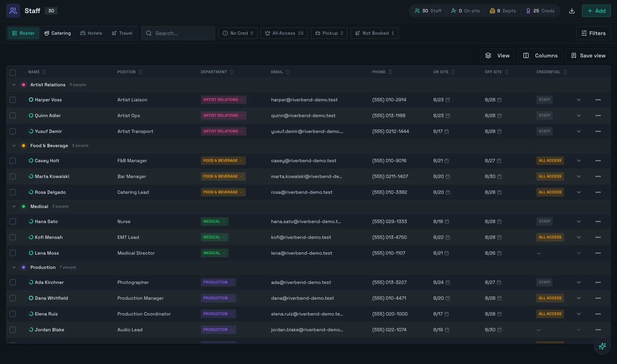Open the Travel tab
The image size is (617, 364).
122,33
